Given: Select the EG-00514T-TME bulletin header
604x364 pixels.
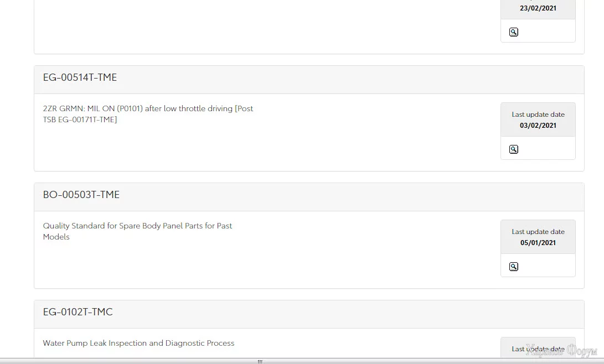Looking at the screenshot, I should point(80,78).
